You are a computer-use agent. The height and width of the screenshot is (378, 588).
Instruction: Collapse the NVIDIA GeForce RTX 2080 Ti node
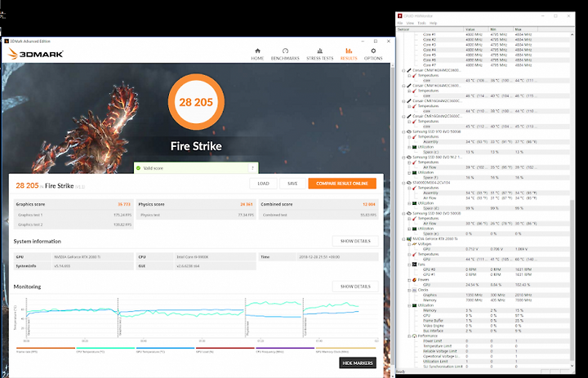(x=403, y=239)
